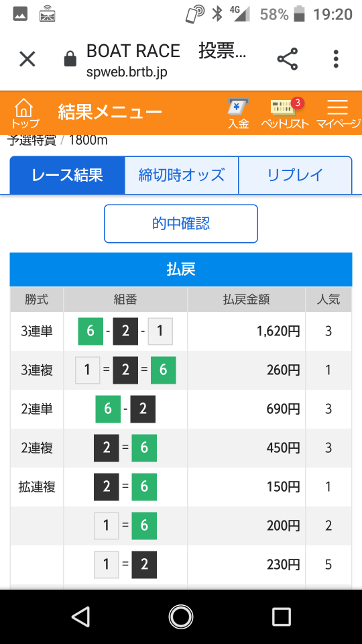The image size is (362, 644).
Task: Open the browser three-dot overflow menu
Action: click(x=336, y=59)
